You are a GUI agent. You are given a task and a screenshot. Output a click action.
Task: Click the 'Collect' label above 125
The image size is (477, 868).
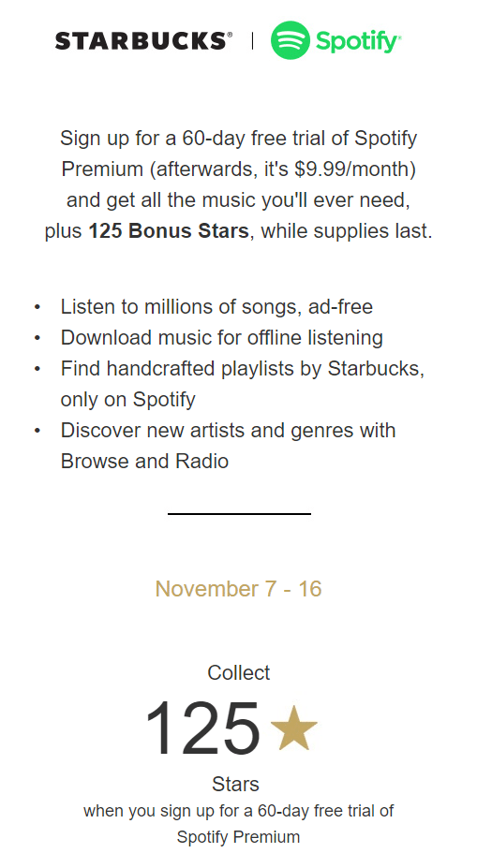click(238, 672)
